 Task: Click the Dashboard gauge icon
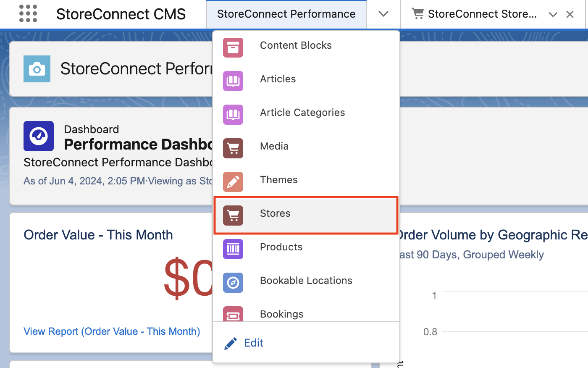pyautogui.click(x=39, y=136)
